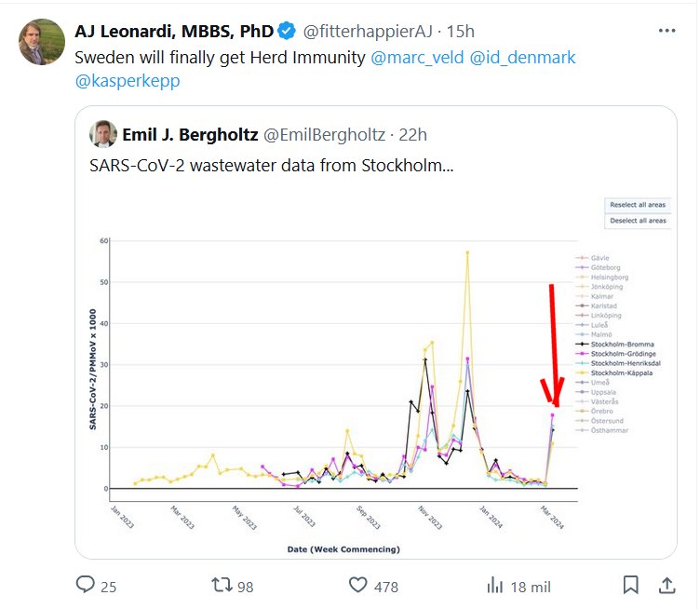Click Emil J. Bergholtz's small avatar
This screenshot has width=700, height=609.
click(x=102, y=135)
